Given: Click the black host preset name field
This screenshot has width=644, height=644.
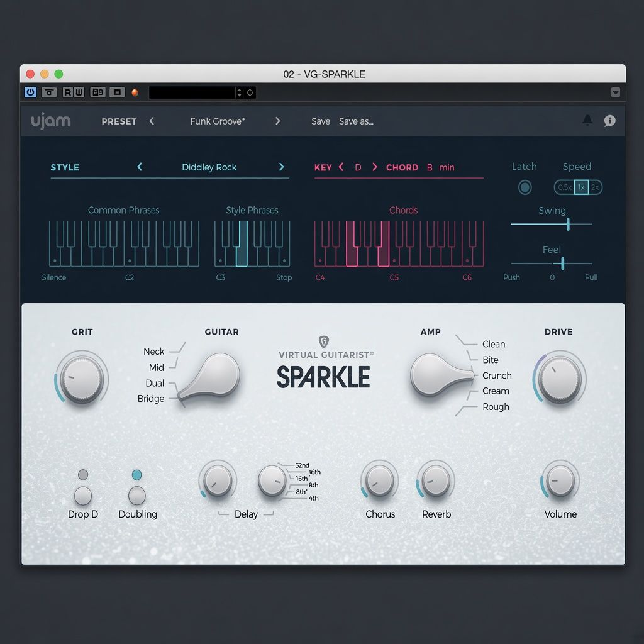Looking at the screenshot, I should point(192,92).
